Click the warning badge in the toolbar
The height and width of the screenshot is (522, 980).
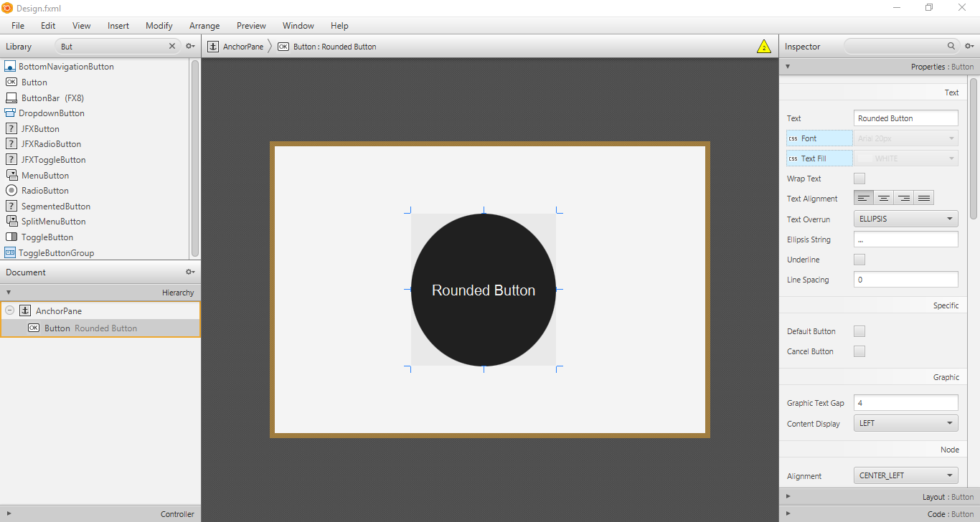coord(764,46)
